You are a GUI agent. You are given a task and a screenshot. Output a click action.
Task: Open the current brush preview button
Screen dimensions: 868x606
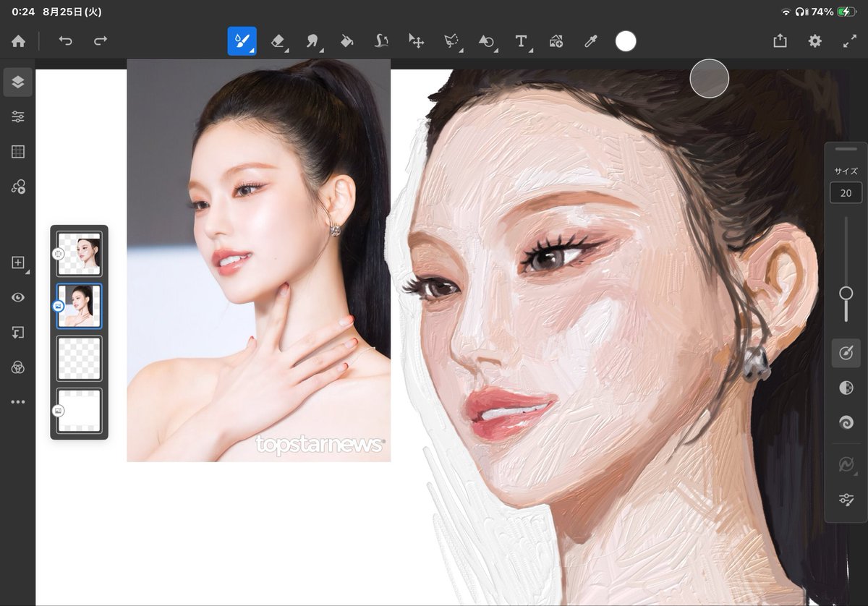(x=846, y=353)
